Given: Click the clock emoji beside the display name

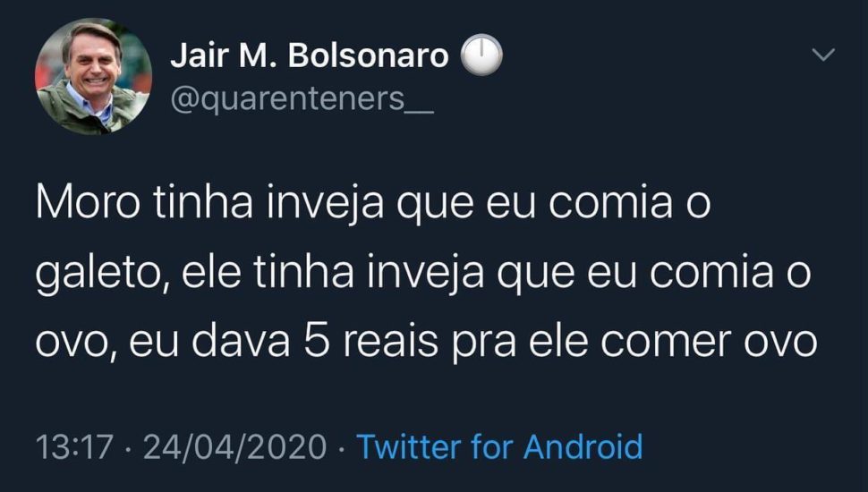Looking at the screenshot, I should (x=481, y=57).
